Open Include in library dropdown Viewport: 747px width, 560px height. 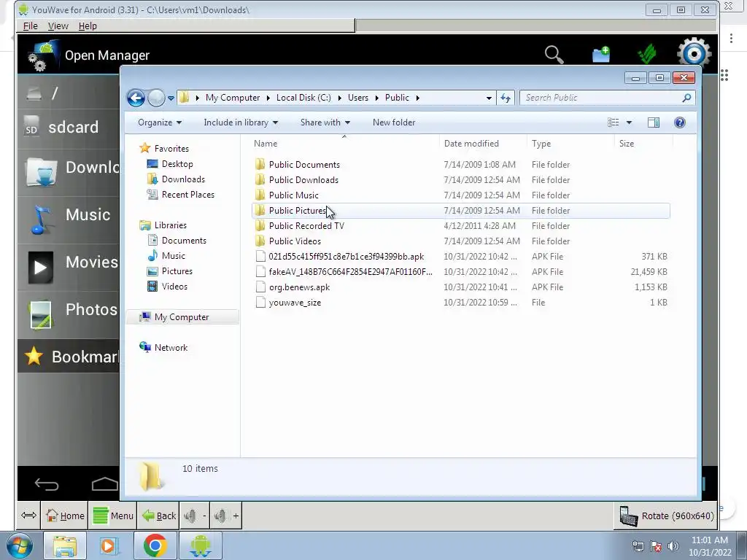coord(241,122)
